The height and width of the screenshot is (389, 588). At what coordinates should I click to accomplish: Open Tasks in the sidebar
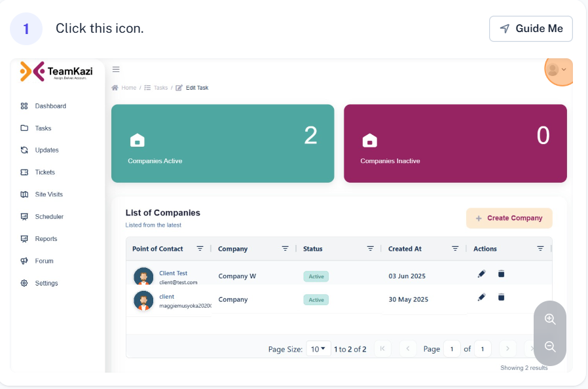click(35, 128)
